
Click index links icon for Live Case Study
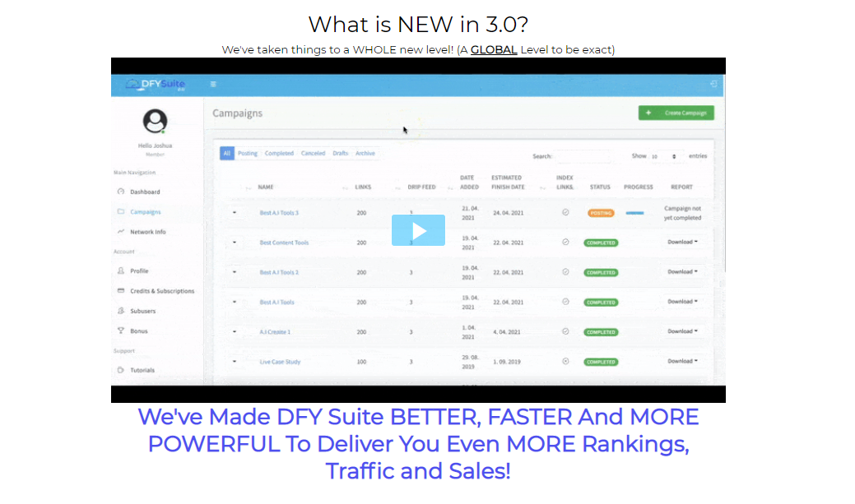(565, 361)
